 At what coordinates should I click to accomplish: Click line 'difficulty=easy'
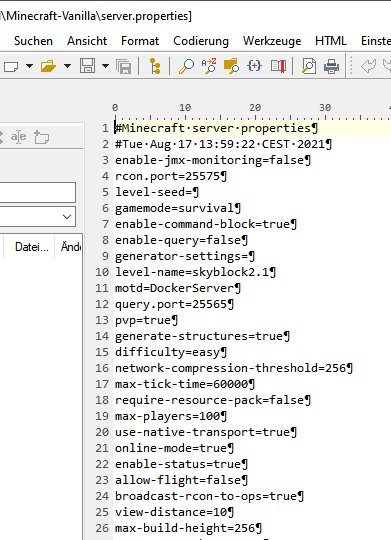171,352
